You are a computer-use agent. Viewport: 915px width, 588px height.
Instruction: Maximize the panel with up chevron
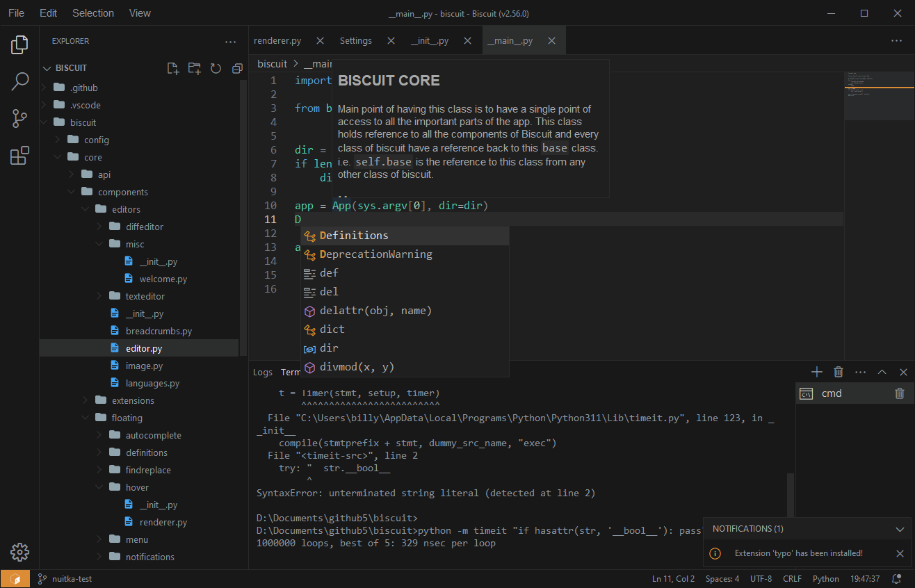point(882,372)
